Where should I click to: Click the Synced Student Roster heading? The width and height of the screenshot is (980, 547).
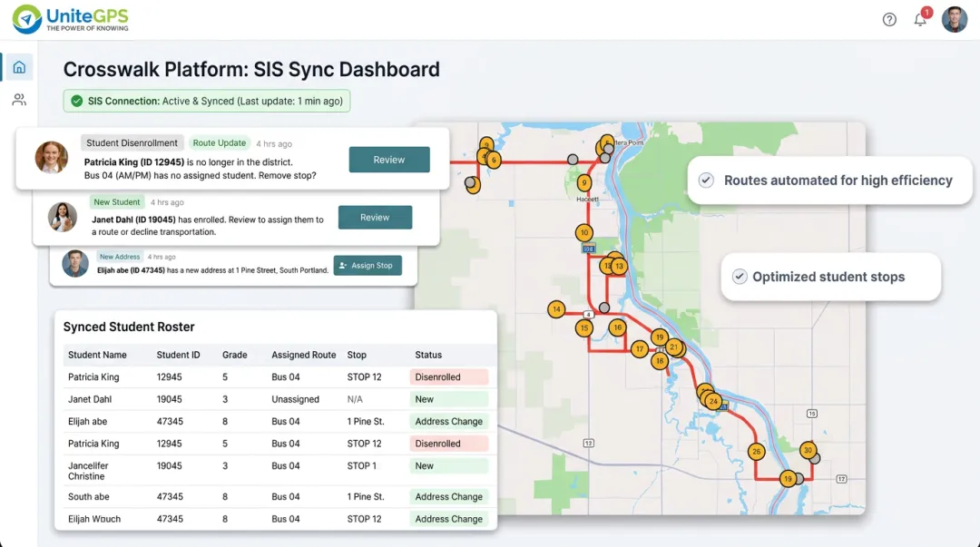[x=129, y=327]
